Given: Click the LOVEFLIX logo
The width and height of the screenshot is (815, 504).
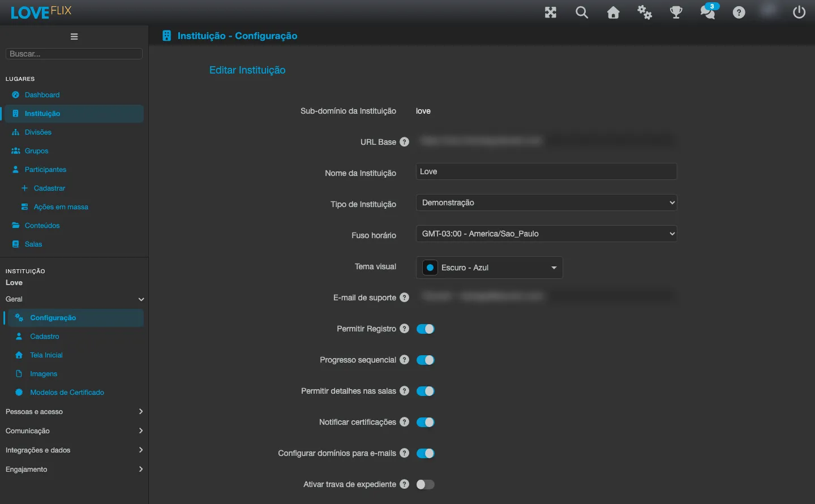Looking at the screenshot, I should [41, 12].
